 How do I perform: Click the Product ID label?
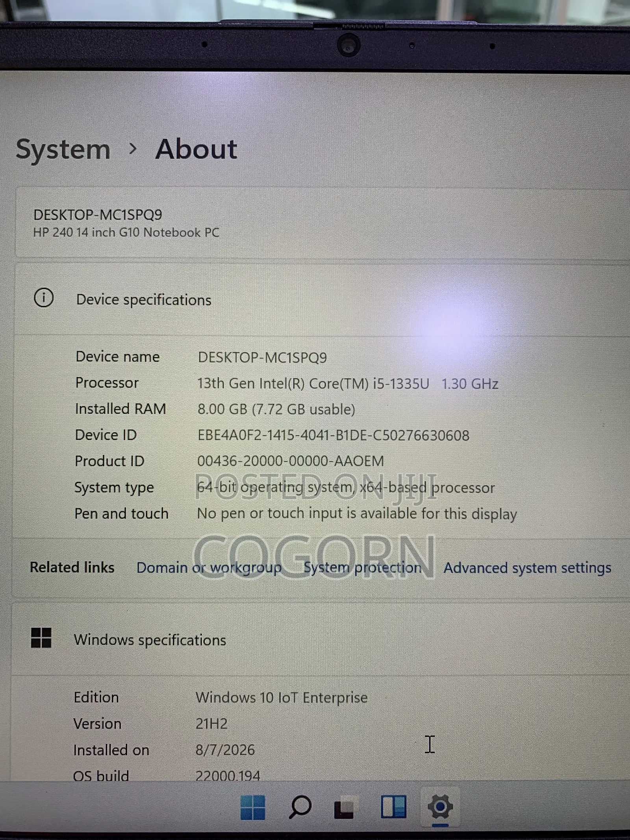(109, 461)
